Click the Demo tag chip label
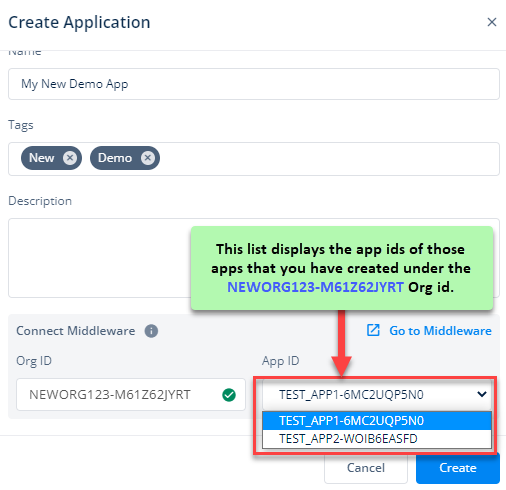Viewport: 506px width, 490px height. pos(115,158)
